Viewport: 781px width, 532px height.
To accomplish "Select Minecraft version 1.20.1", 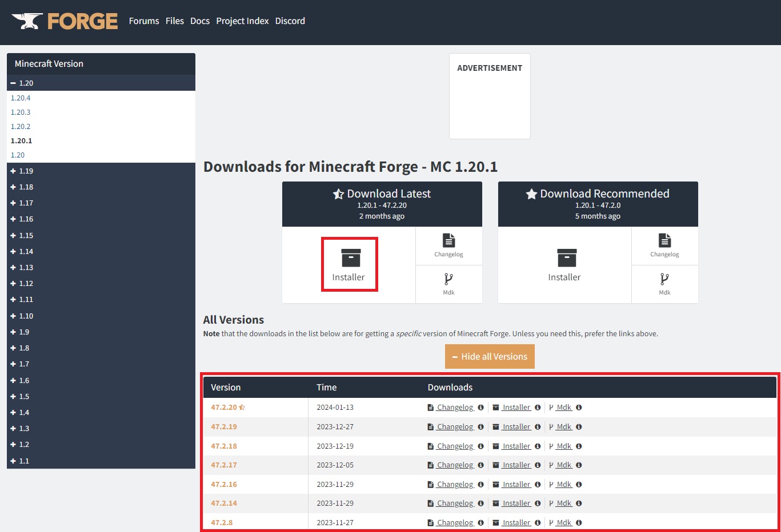I will [x=21, y=141].
